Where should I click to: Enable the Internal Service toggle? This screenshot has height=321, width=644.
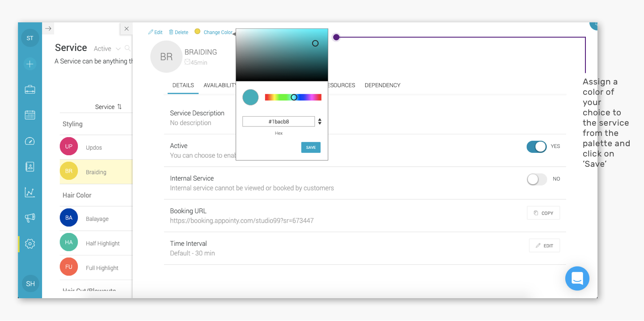coord(537,179)
